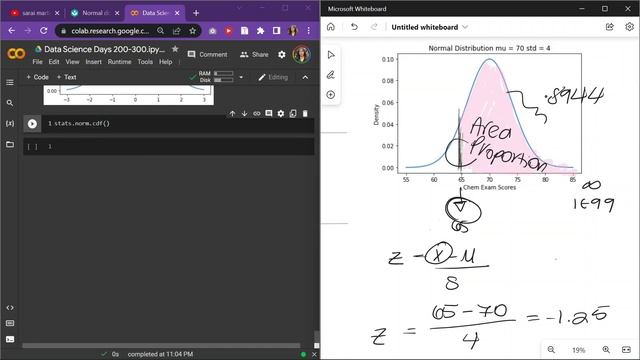This screenshot has width=640, height=360.
Task: Open the View menu in Colab
Action: click(x=72, y=62)
